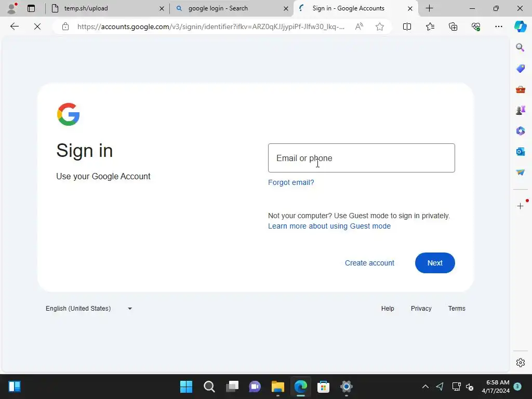
Task: Turn on Read aloud icon
Action: pos(359,26)
